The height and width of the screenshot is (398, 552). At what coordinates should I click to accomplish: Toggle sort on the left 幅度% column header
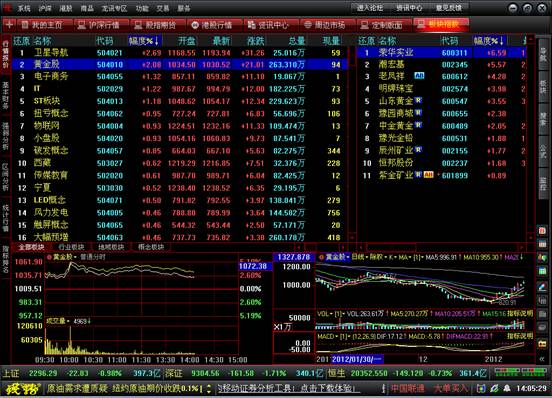(x=144, y=41)
